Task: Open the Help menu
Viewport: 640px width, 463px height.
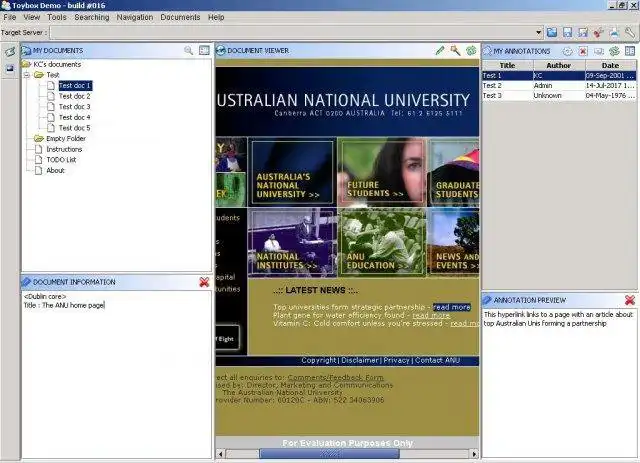Action: point(216,17)
